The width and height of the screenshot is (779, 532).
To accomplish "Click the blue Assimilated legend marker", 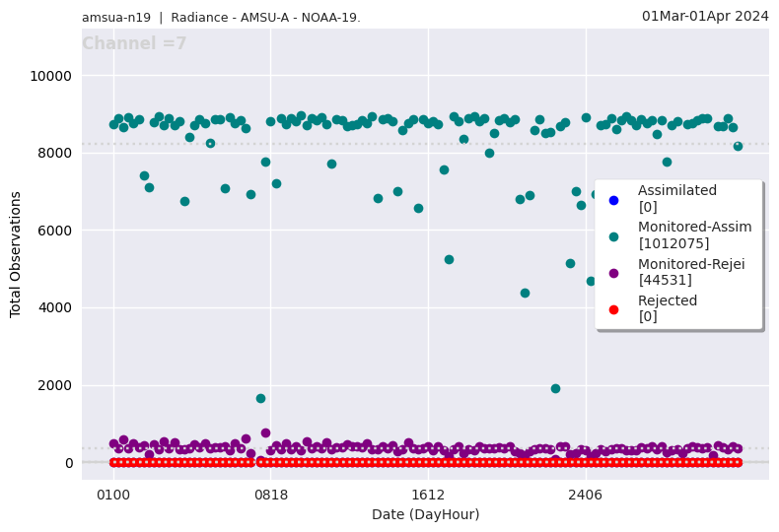I will click(613, 199).
